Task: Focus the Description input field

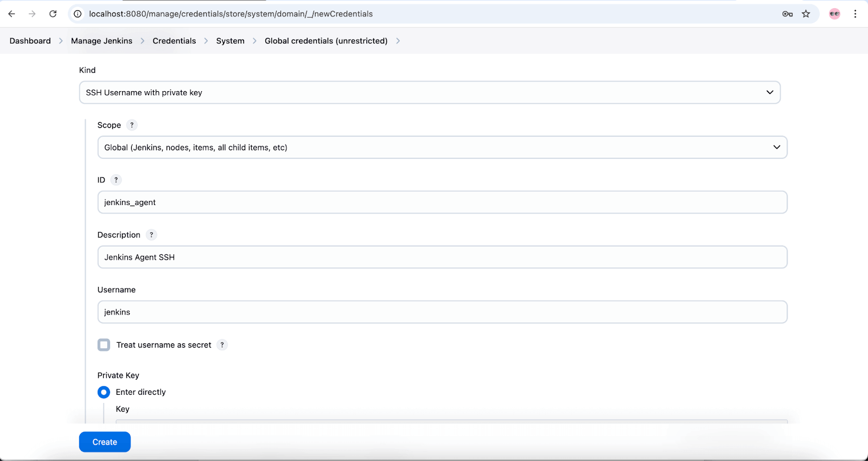Action: [442, 257]
